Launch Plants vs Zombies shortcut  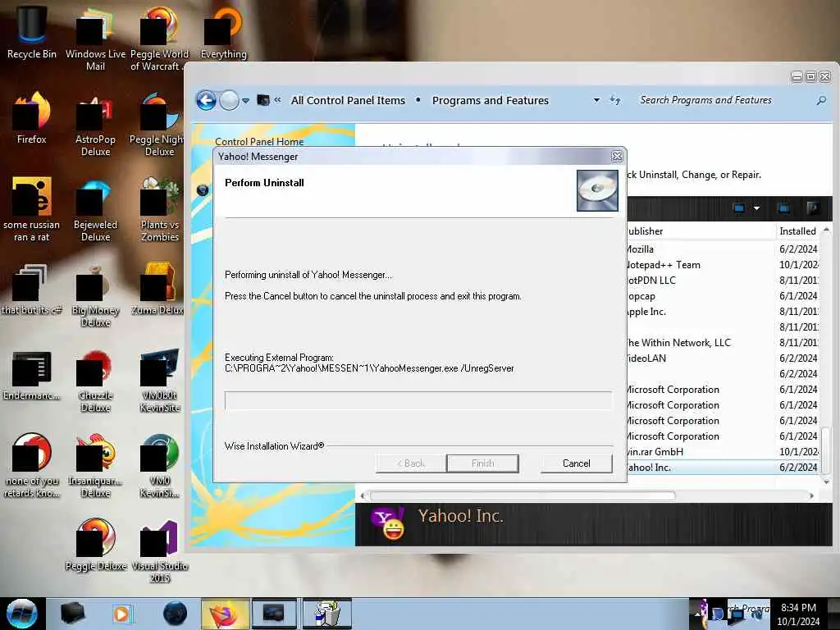159,209
